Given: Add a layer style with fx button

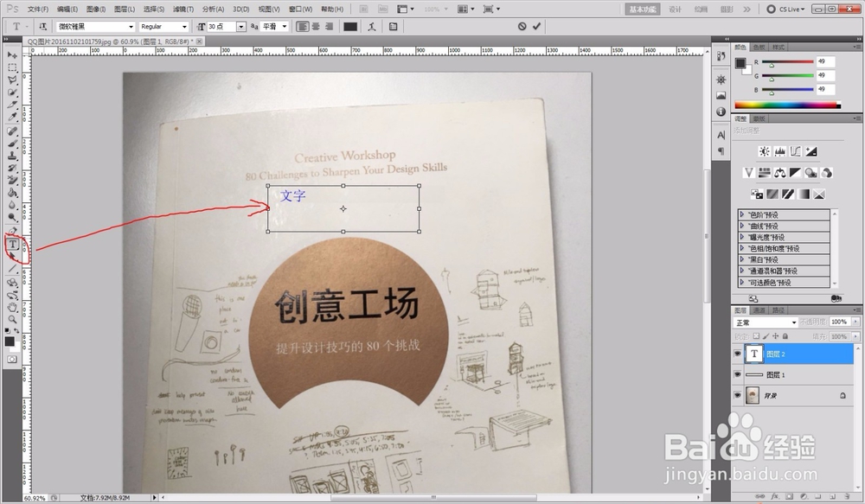Looking at the screenshot, I should (x=774, y=497).
